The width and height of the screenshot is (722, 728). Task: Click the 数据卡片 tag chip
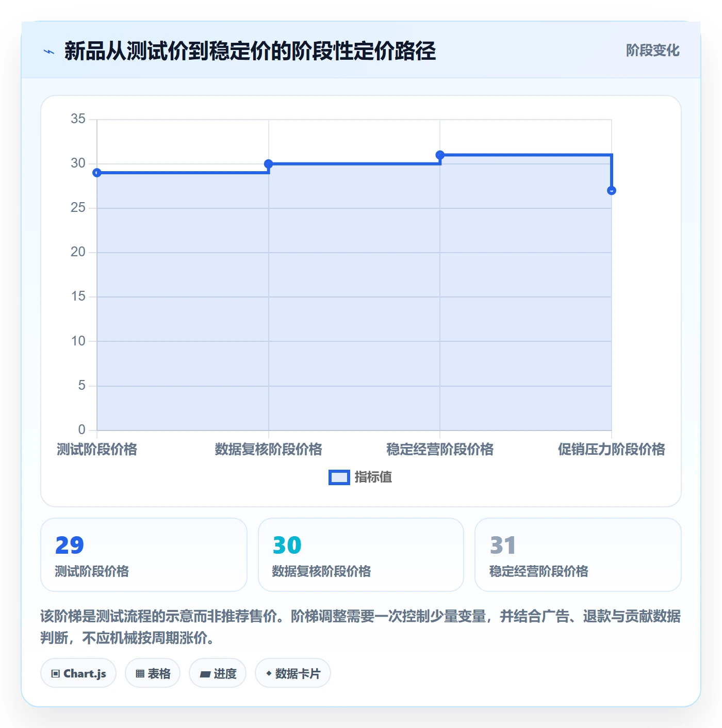point(293,673)
